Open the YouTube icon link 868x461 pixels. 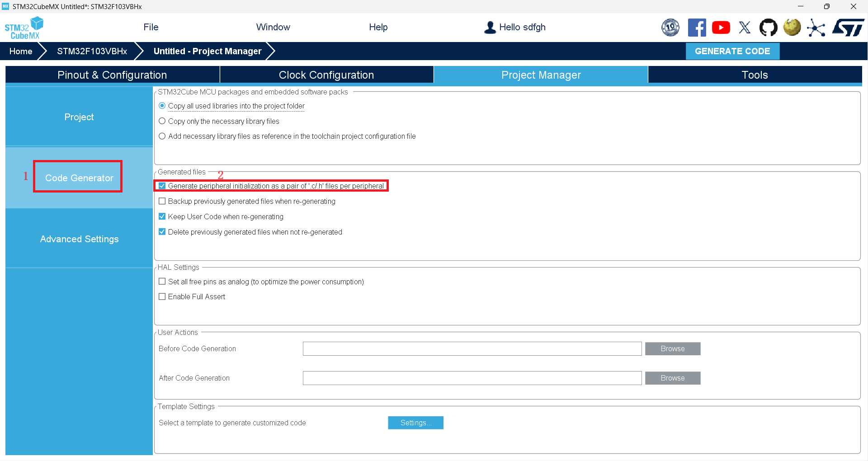tap(721, 28)
